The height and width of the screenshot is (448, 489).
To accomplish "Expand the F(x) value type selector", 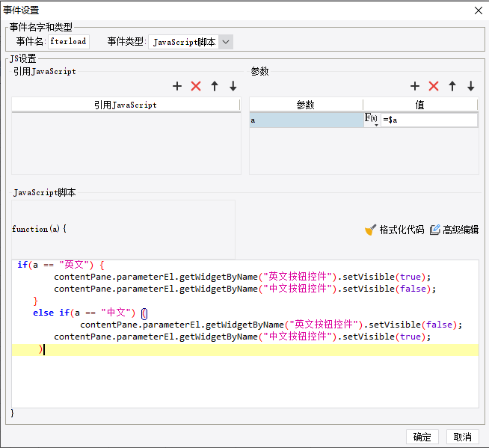I will pos(372,120).
